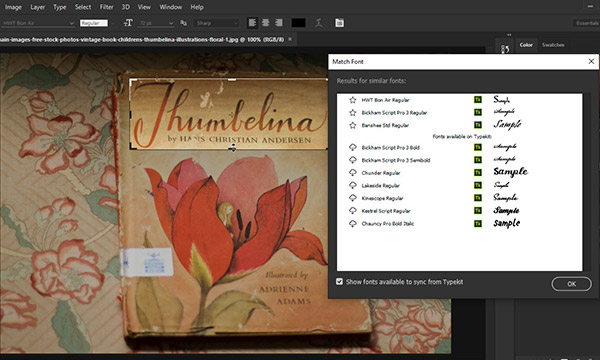Center align text
Screen dimensions: 600x360
click(266, 23)
